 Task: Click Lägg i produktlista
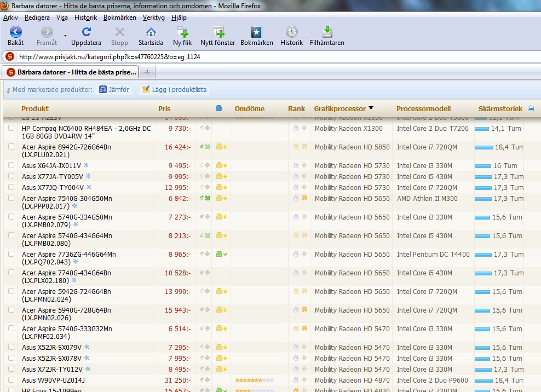pyautogui.click(x=175, y=90)
